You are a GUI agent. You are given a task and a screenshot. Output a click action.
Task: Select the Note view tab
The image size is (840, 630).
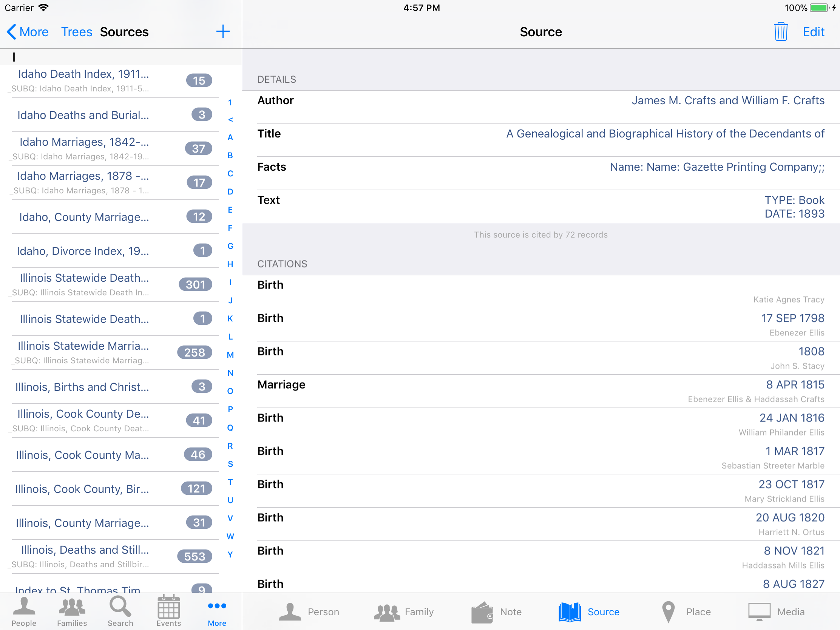click(497, 612)
